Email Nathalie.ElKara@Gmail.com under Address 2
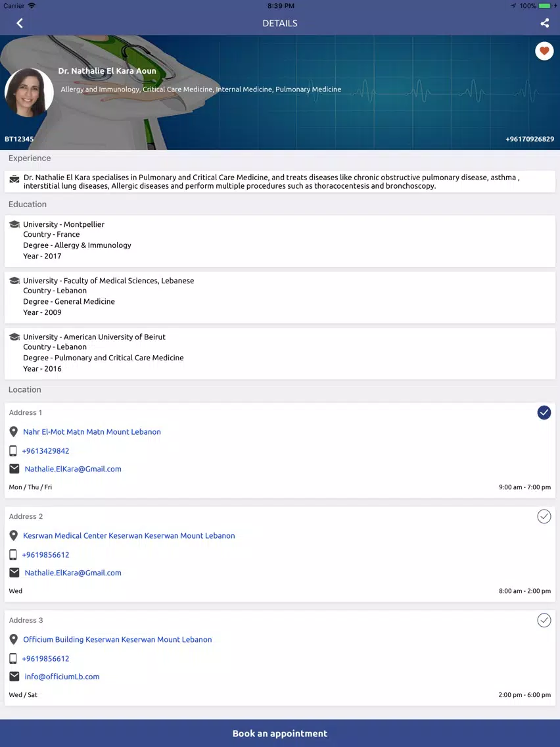This screenshot has height=747, width=560. 73,573
